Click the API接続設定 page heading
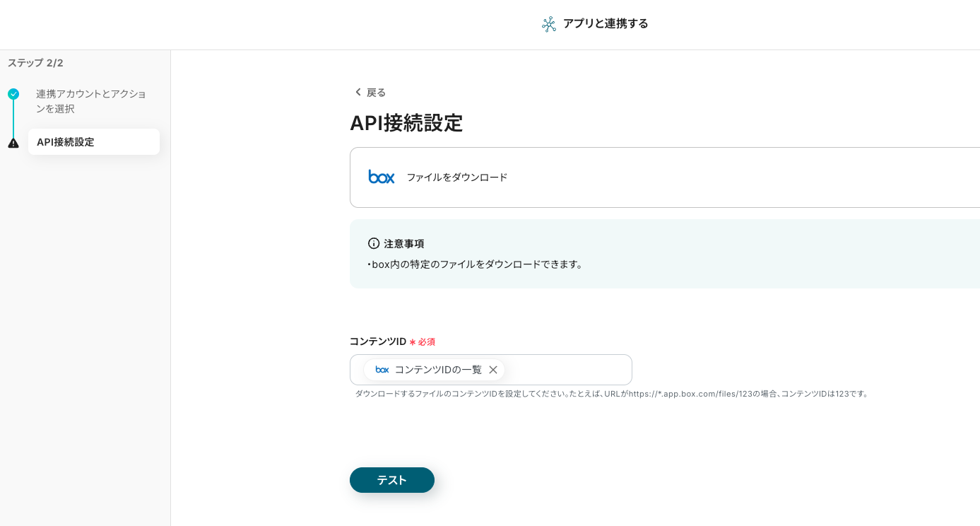980x526 pixels. pyautogui.click(x=406, y=123)
